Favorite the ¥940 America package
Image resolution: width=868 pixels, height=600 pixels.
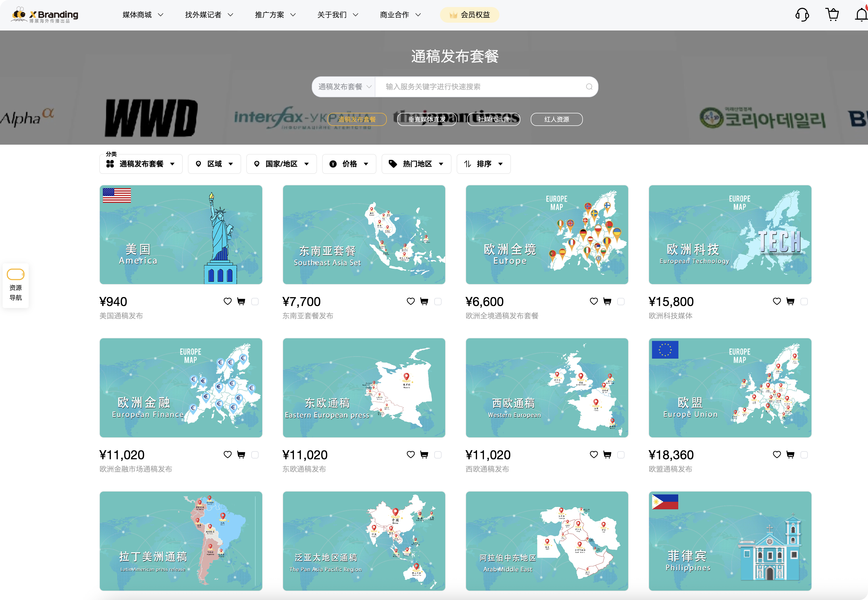tap(228, 302)
